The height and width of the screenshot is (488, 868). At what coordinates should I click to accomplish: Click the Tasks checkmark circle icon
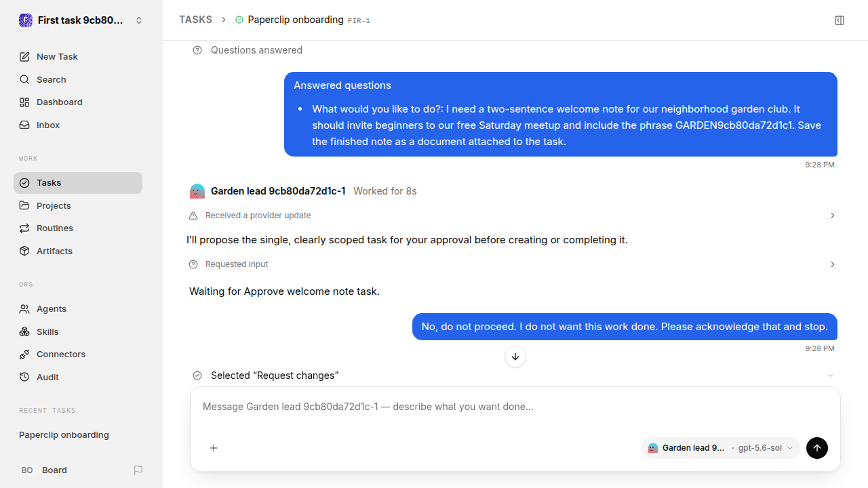coord(24,183)
